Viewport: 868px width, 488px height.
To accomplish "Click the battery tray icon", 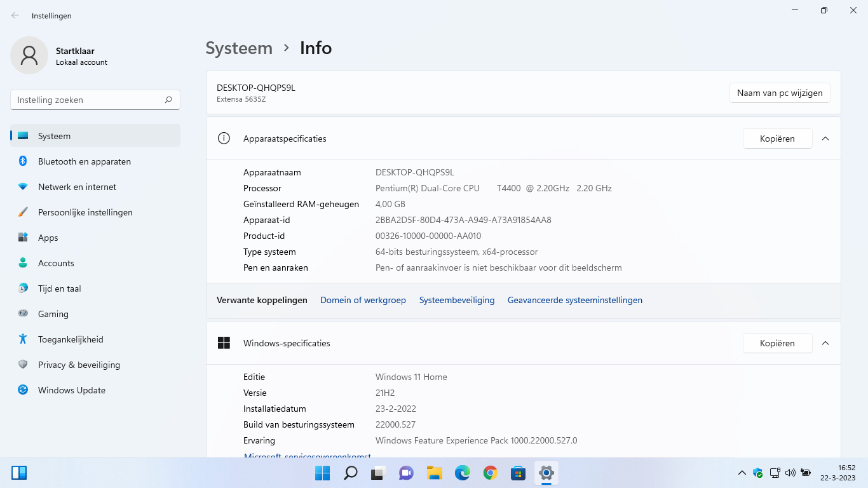I will [806, 473].
